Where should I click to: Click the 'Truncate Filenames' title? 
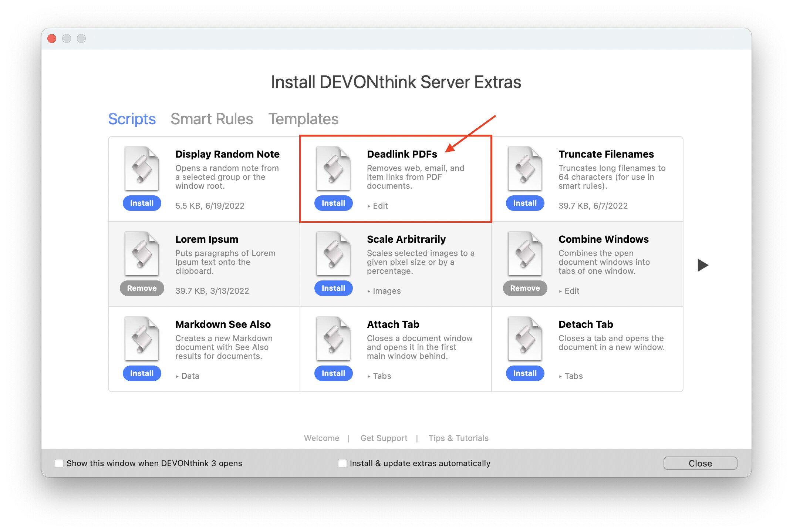[x=606, y=154]
